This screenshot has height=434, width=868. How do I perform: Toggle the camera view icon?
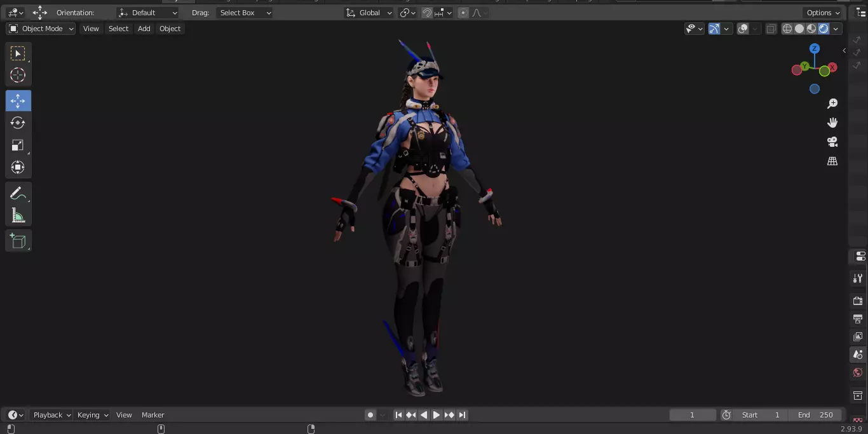[x=832, y=142]
